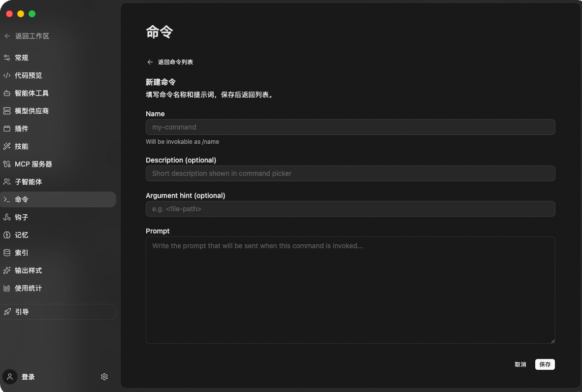Click the 记忆 brain icon
Viewport: 582px width, 392px height.
pos(7,235)
